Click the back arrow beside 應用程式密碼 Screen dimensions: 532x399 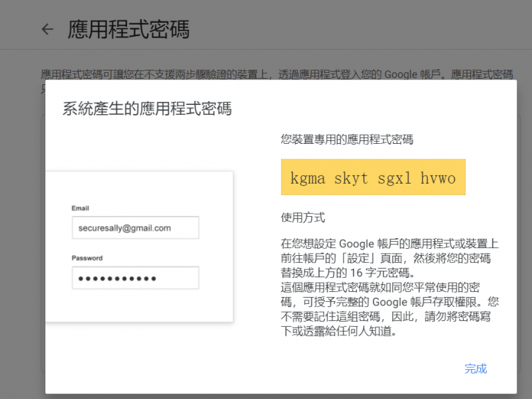click(x=48, y=29)
